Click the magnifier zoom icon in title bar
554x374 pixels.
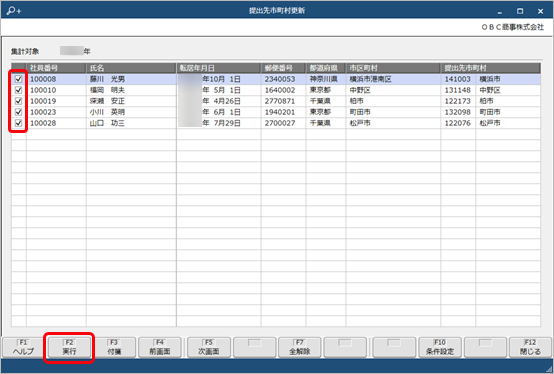tap(14, 11)
